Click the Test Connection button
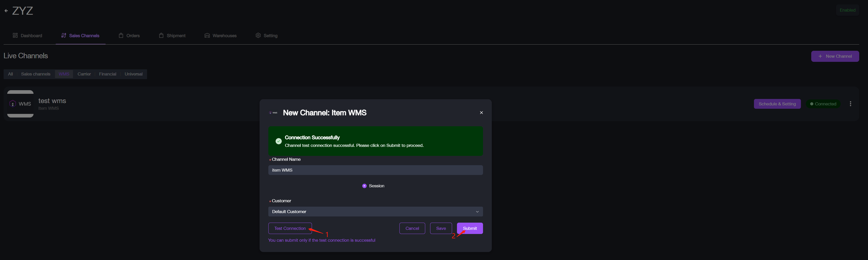Image resolution: width=868 pixels, height=260 pixels. tap(290, 228)
